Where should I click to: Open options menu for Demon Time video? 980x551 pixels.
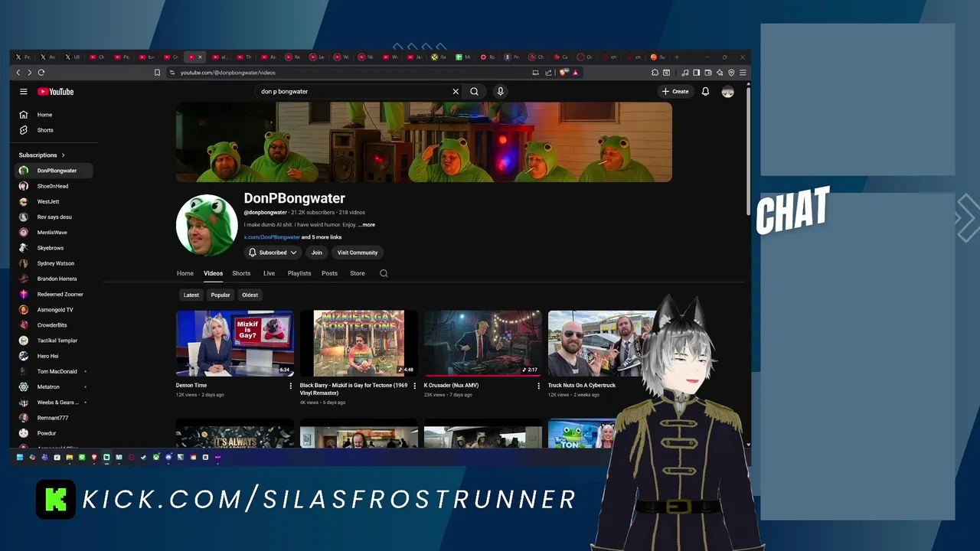[290, 386]
